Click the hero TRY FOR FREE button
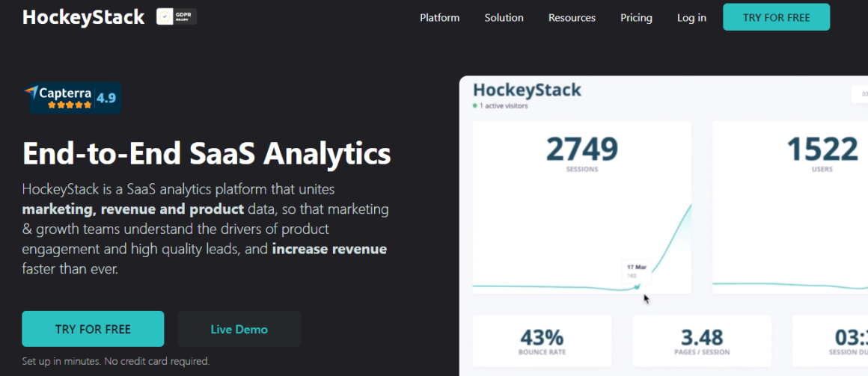Image resolution: width=868 pixels, height=376 pixels. pos(93,329)
